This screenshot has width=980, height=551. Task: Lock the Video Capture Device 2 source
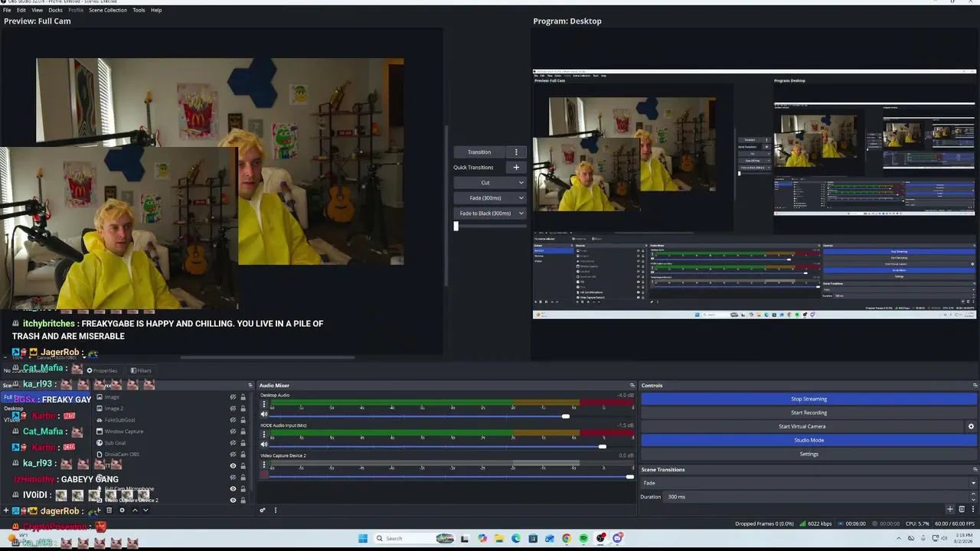pos(243,500)
